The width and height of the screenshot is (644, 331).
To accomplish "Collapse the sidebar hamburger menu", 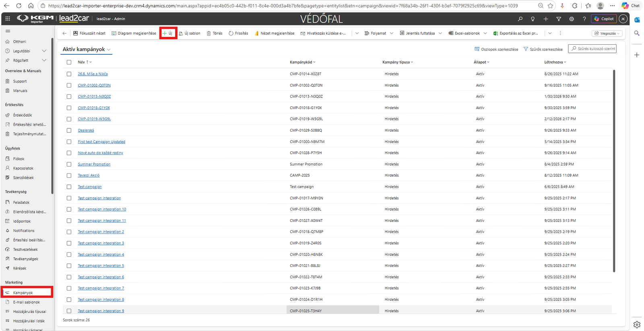I will tap(8, 31).
